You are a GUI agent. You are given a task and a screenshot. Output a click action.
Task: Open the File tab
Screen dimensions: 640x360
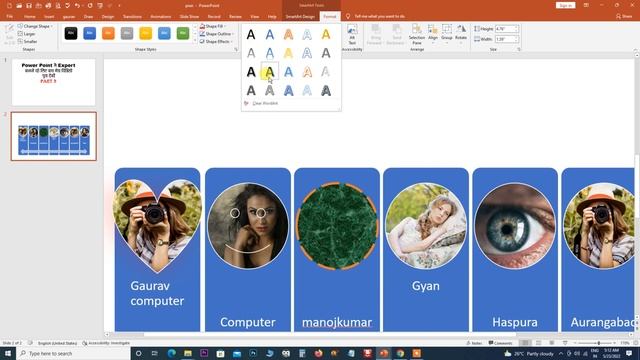pyautogui.click(x=9, y=16)
